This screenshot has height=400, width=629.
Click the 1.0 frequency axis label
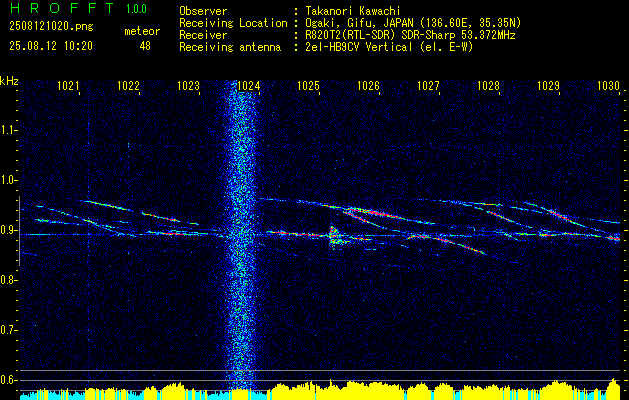(x=8, y=180)
